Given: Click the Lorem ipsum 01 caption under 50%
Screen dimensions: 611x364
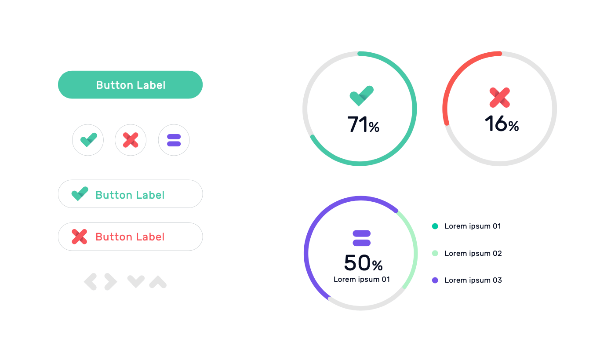Looking at the screenshot, I should point(362,279).
